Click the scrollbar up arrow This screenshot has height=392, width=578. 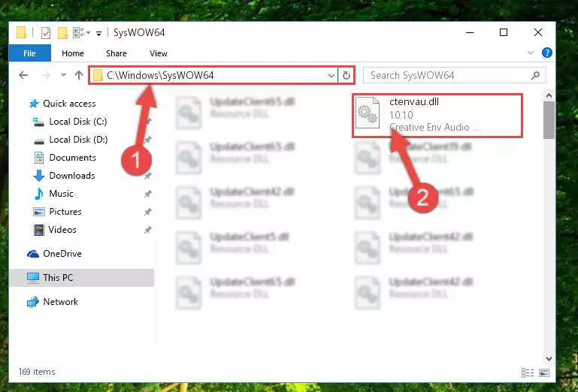pos(549,96)
